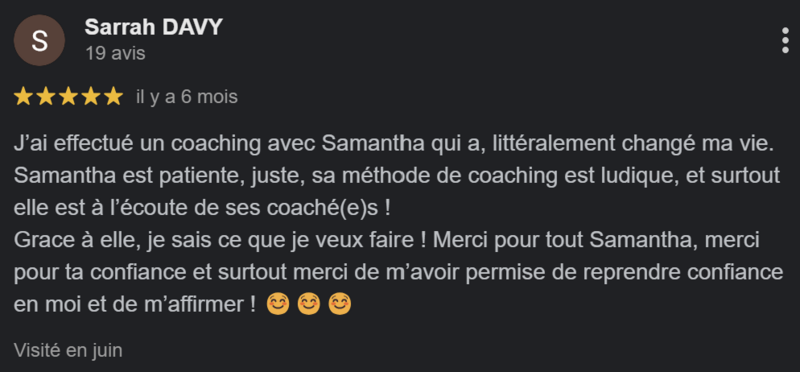Click the fifth gold rating star
800x372 pixels.
113,96
